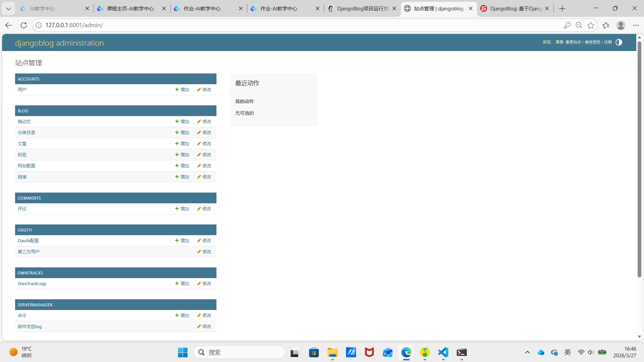Open the OneDrive cloud tray icon
Image resolution: width=644 pixels, height=362 pixels.
point(541,352)
